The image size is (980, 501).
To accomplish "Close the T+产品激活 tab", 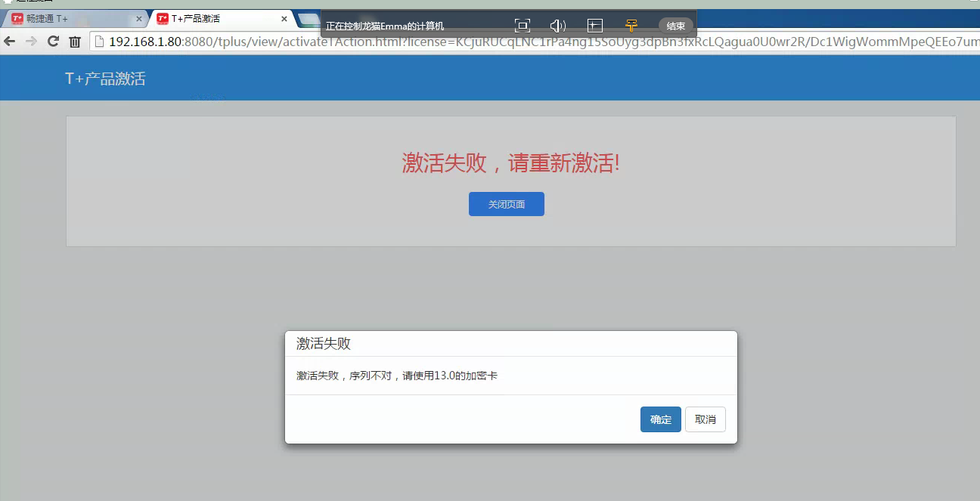I will click(284, 19).
